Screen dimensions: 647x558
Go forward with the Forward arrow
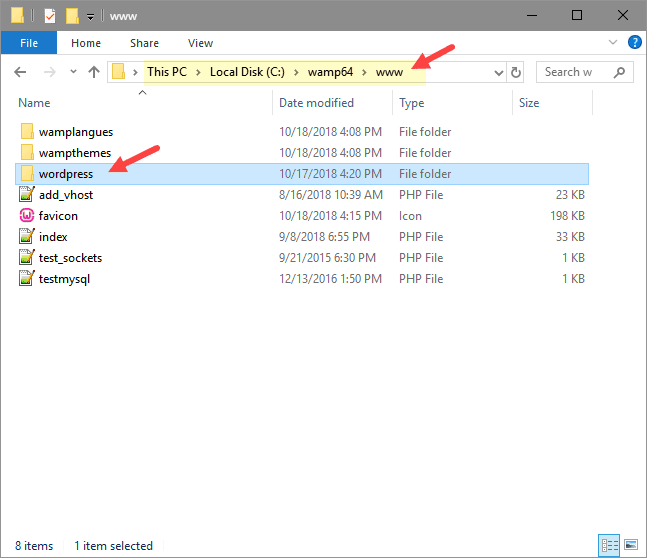(50, 72)
